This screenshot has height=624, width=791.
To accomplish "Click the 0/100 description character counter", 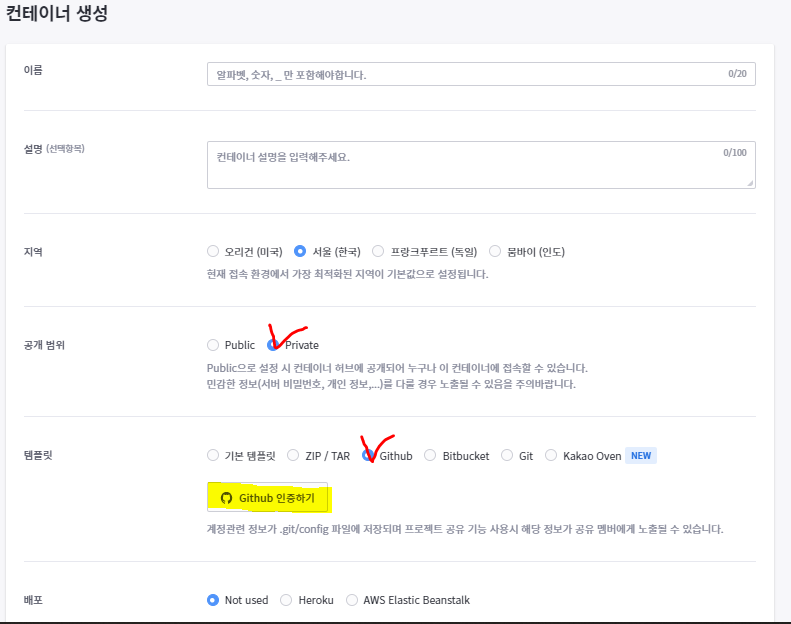I will [734, 152].
